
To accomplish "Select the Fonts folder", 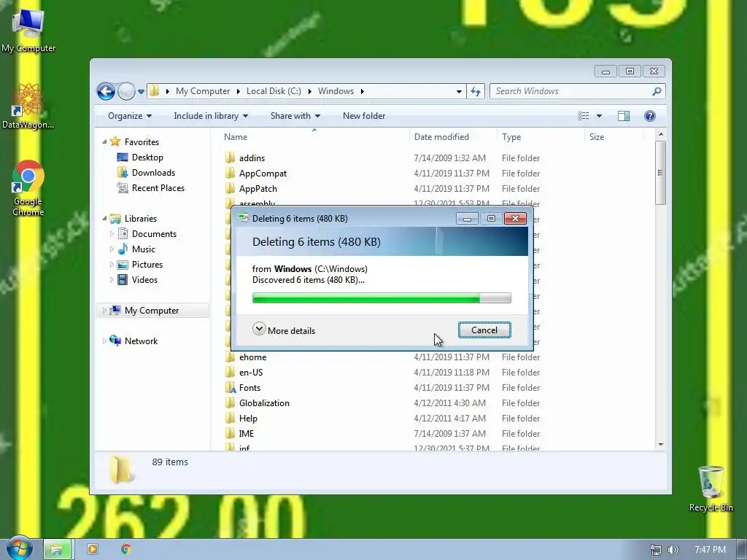I will [249, 388].
